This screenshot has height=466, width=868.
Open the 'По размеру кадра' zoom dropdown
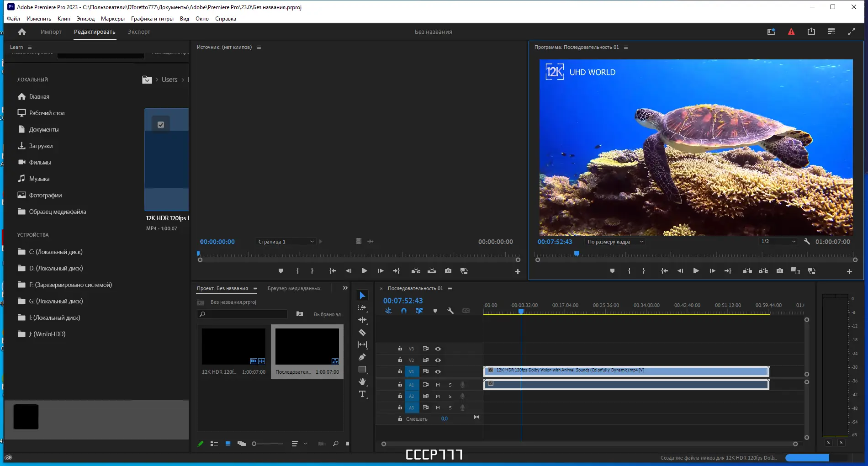click(x=615, y=242)
